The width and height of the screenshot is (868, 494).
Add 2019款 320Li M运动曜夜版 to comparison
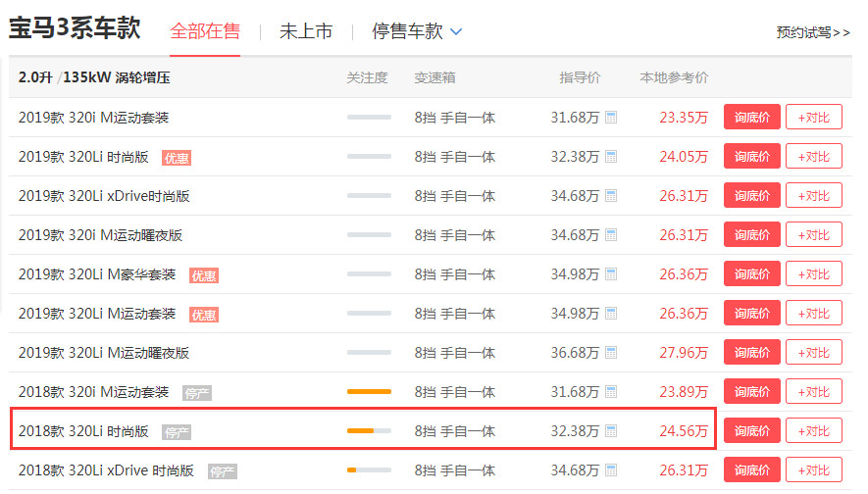[814, 353]
